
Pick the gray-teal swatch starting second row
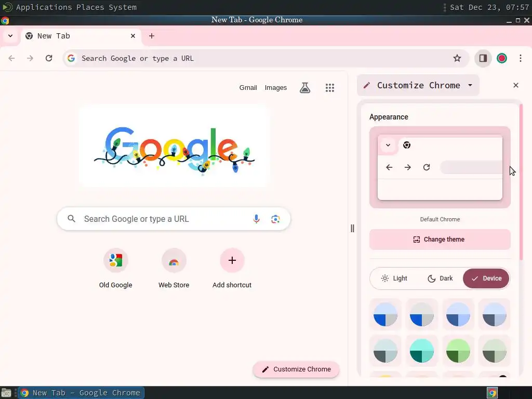pos(385,351)
